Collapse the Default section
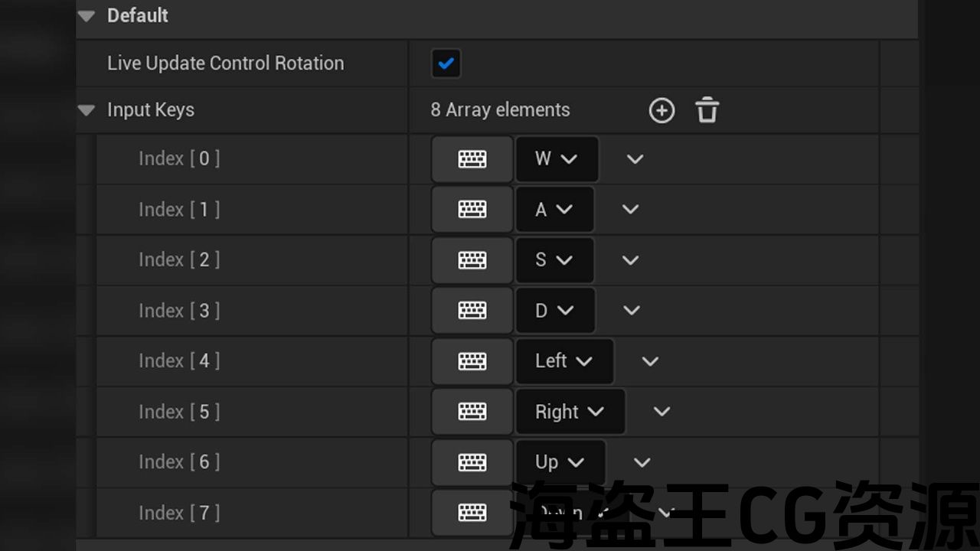This screenshot has height=551, width=980. (87, 16)
